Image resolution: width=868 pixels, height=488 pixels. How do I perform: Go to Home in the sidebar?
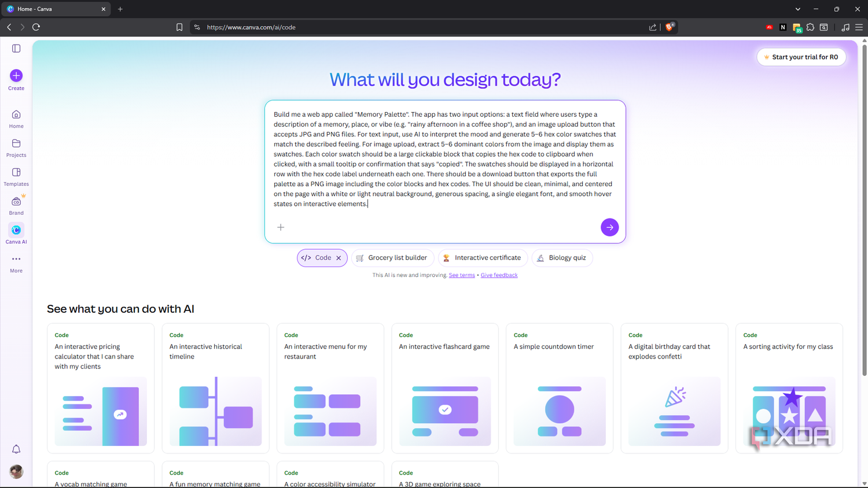coord(16,119)
